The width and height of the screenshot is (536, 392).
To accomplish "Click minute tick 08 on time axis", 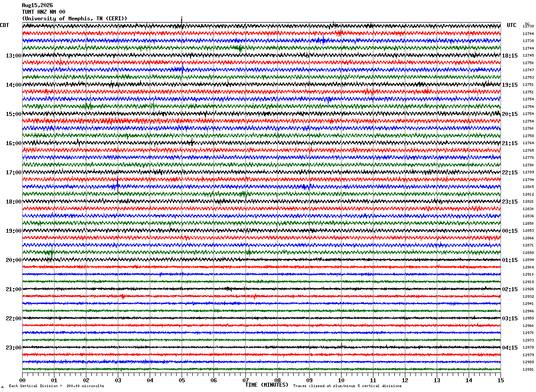I will click(277, 380).
